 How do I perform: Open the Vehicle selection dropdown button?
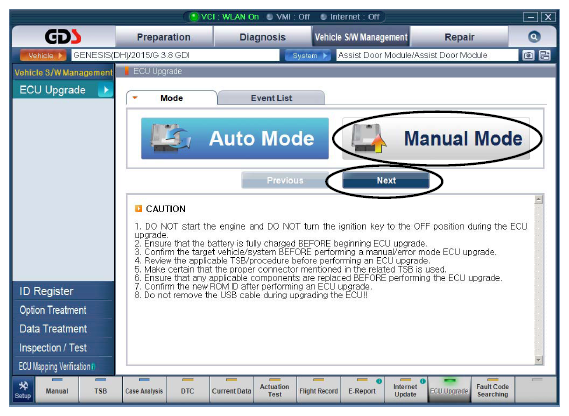coord(43,56)
